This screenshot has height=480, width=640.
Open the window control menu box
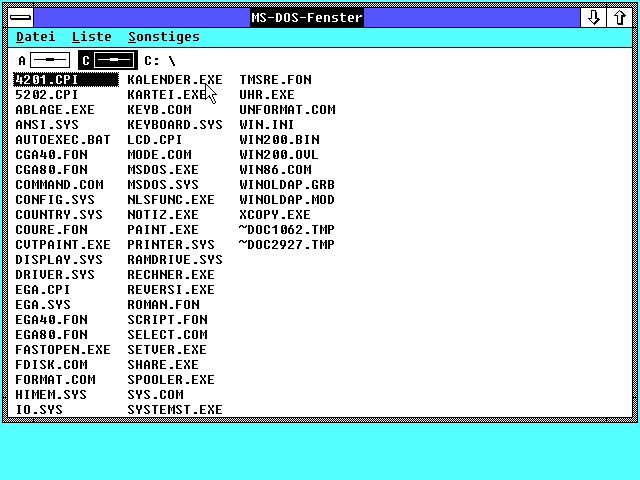[x=19, y=17]
